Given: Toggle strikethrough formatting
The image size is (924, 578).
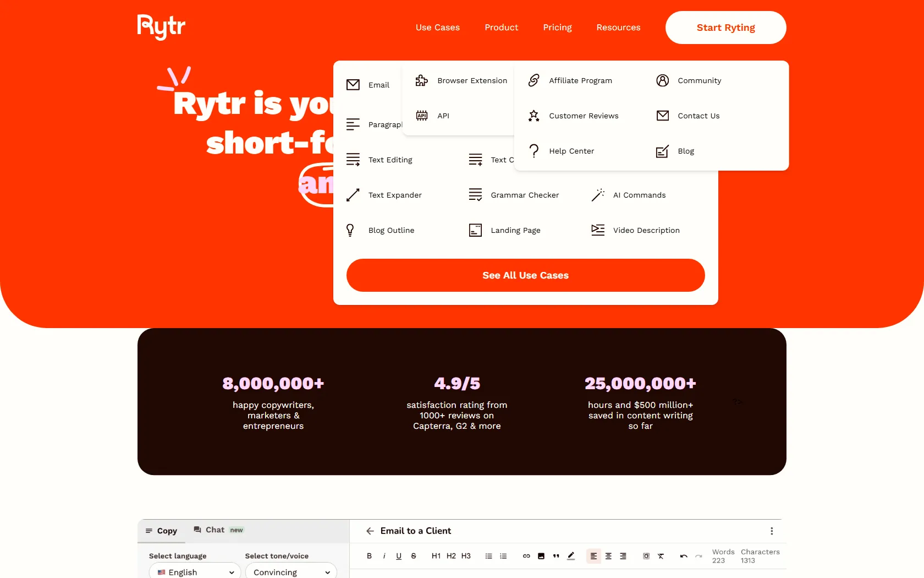Looking at the screenshot, I should point(414,556).
